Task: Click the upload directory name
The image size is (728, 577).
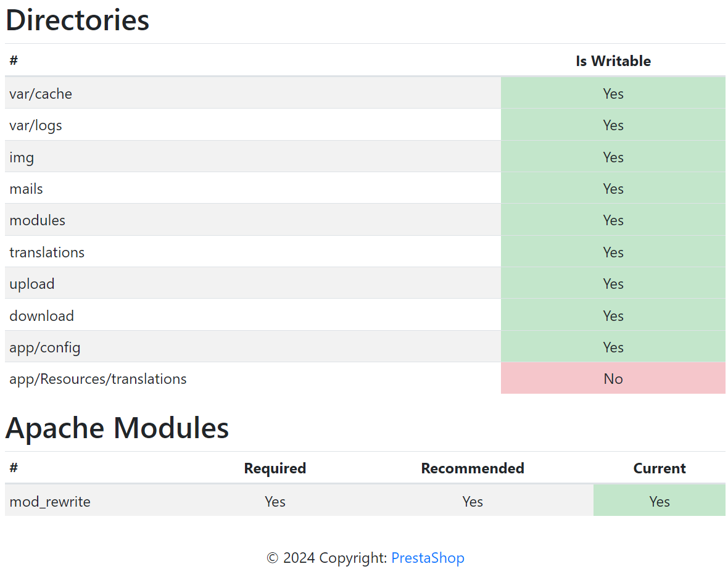Action: [32, 284]
